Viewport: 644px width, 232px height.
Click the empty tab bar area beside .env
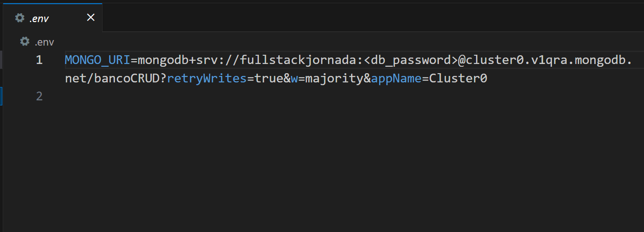click(x=373, y=17)
